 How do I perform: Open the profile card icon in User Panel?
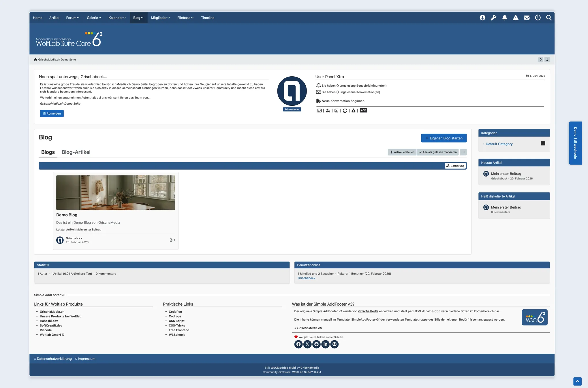(319, 111)
